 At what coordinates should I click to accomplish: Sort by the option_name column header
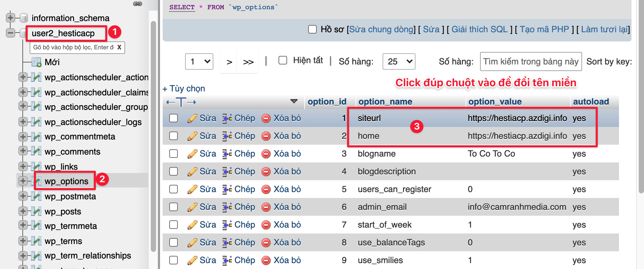(x=385, y=102)
